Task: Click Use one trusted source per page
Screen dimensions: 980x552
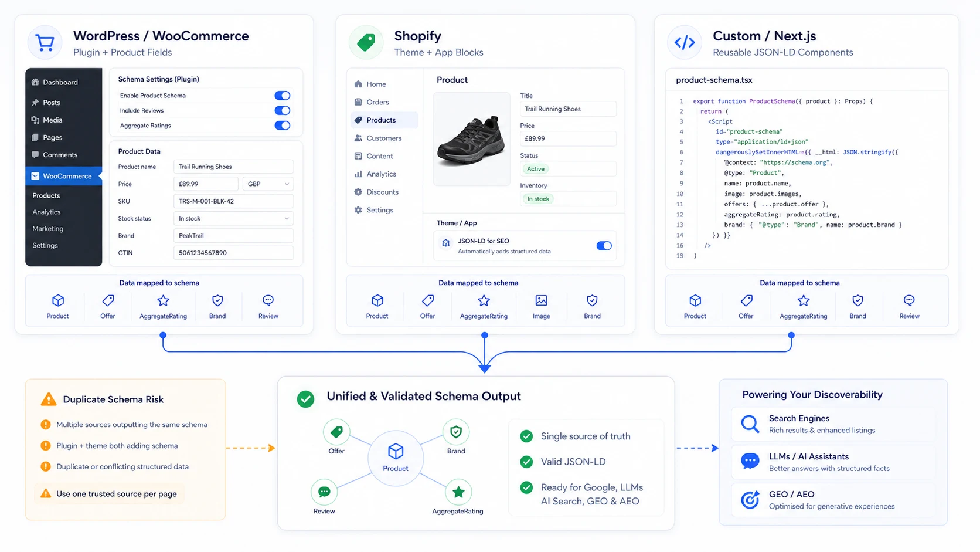Action: pyautogui.click(x=109, y=494)
